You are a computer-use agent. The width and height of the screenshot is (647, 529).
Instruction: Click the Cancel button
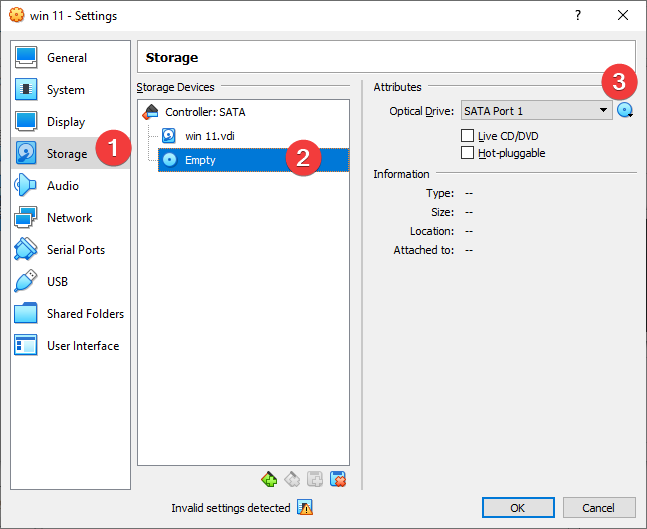click(598, 508)
